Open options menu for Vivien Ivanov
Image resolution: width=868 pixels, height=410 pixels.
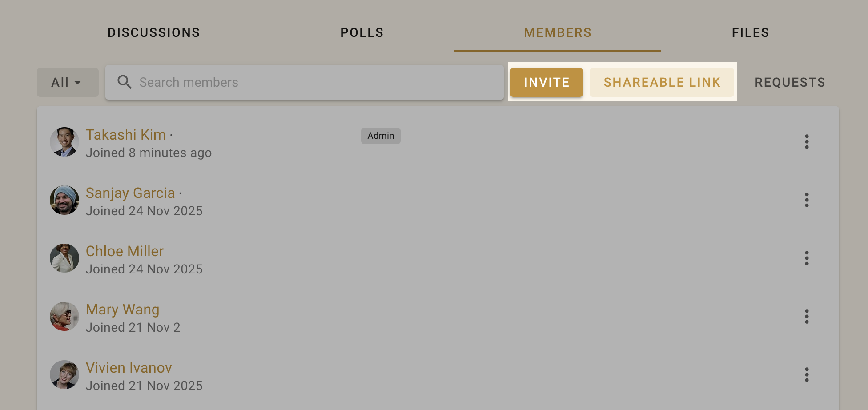click(x=807, y=375)
